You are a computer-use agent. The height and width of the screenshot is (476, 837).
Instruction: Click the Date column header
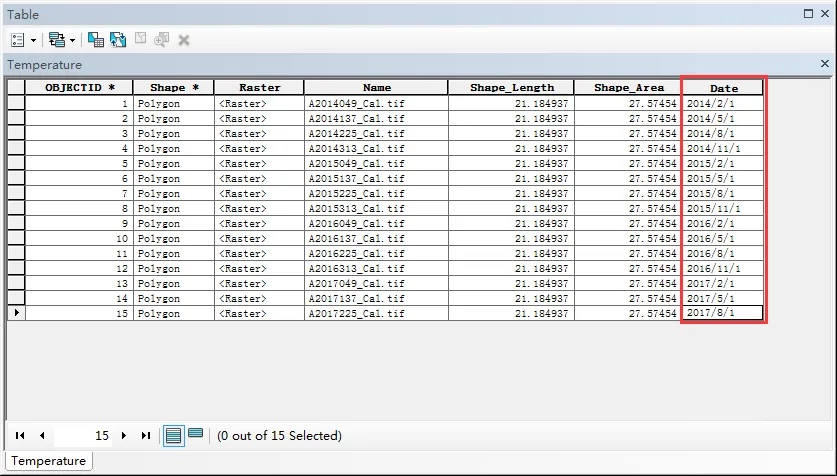pyautogui.click(x=723, y=88)
